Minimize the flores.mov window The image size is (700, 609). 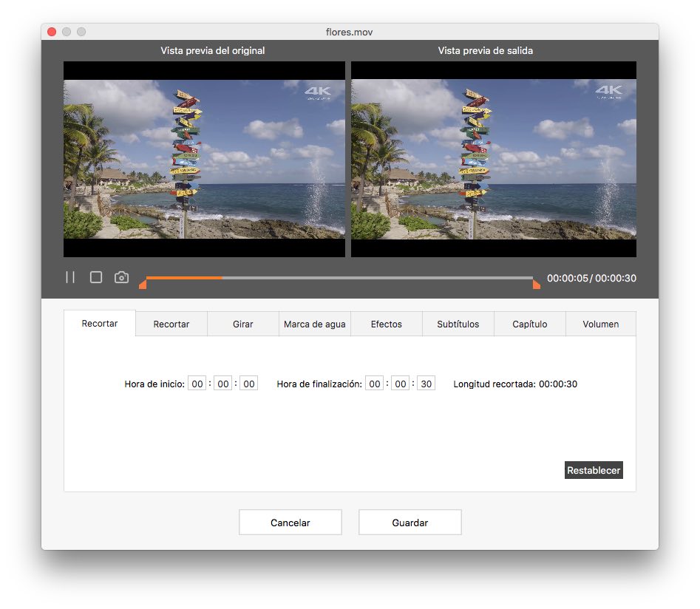66,32
